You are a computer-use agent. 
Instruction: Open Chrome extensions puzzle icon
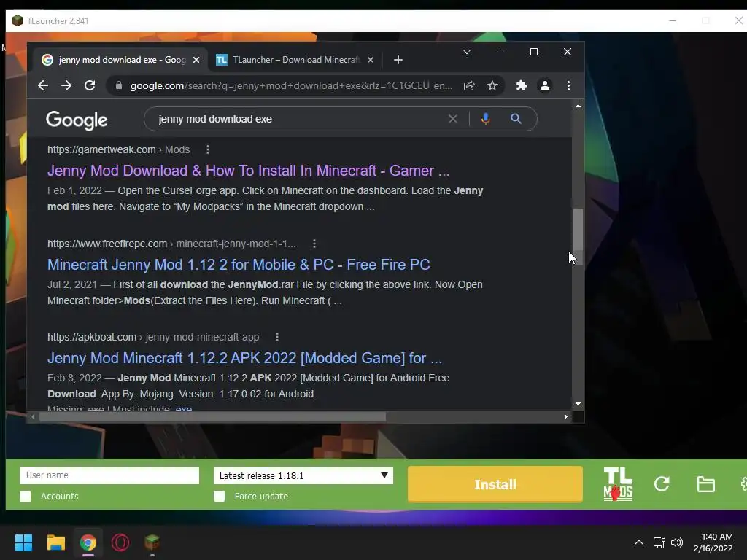pos(521,86)
